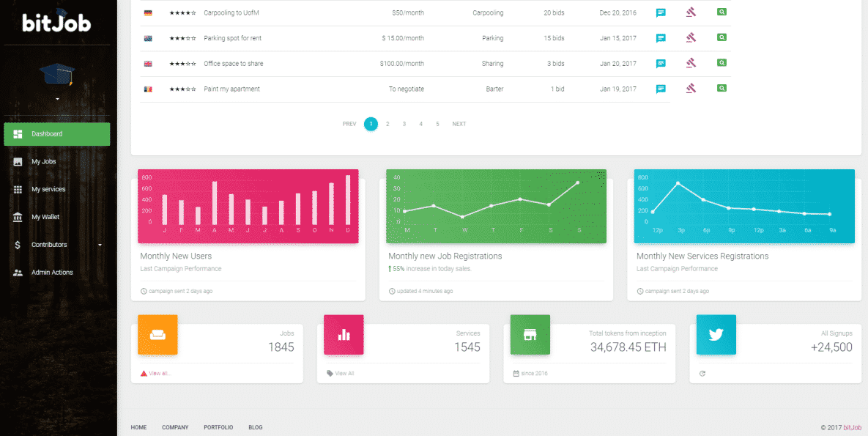The height and width of the screenshot is (436, 868).
Task: Click the green store icon for total tokens
Action: tap(530, 335)
